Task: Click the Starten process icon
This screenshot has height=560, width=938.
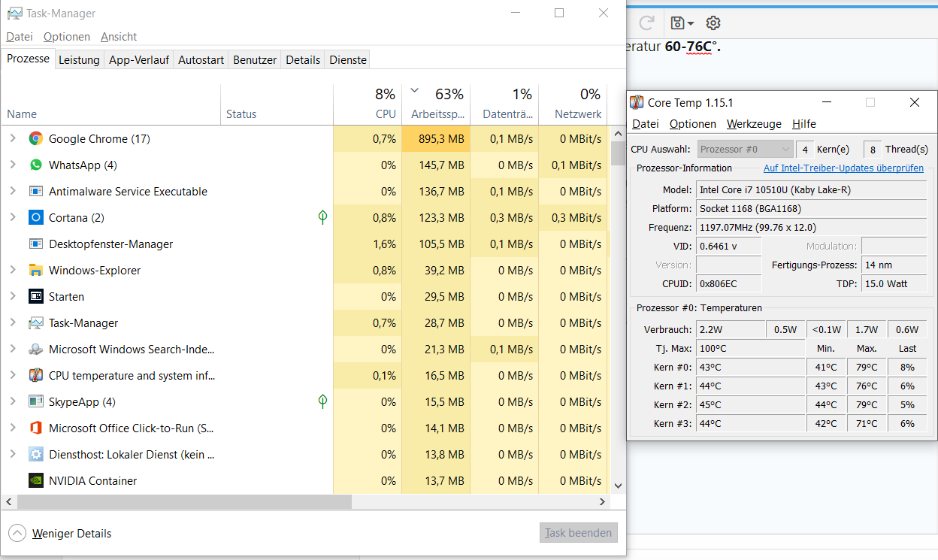Action: pos(35,297)
